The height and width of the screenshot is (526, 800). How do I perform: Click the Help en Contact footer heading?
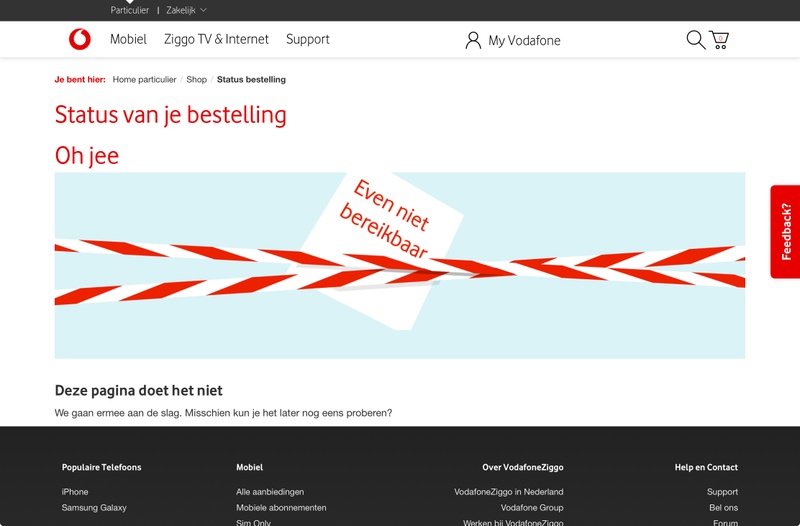[706, 467]
